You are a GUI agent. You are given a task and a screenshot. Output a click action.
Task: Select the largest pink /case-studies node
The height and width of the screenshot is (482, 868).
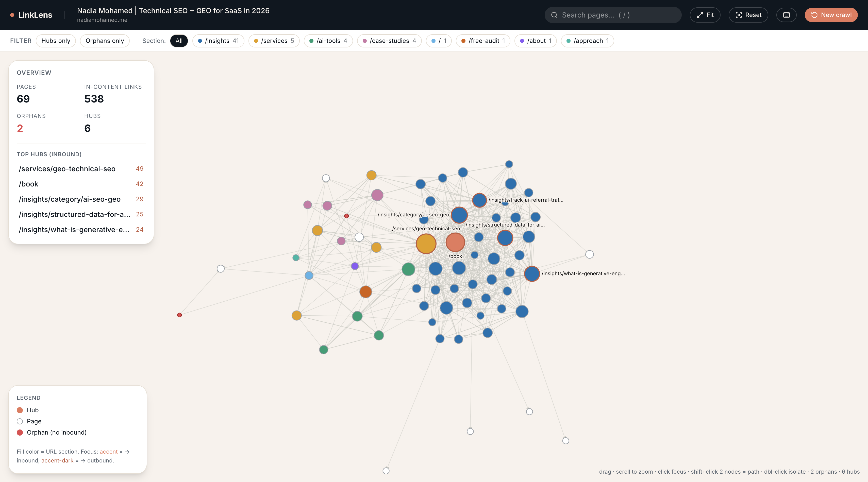(377, 195)
